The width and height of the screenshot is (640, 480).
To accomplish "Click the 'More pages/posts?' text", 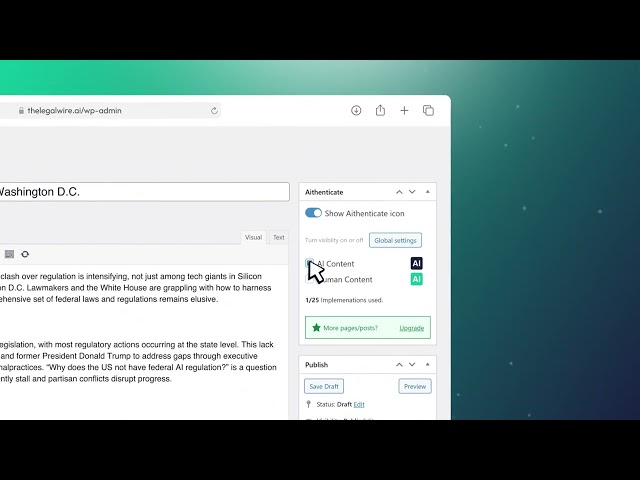I will (350, 328).
